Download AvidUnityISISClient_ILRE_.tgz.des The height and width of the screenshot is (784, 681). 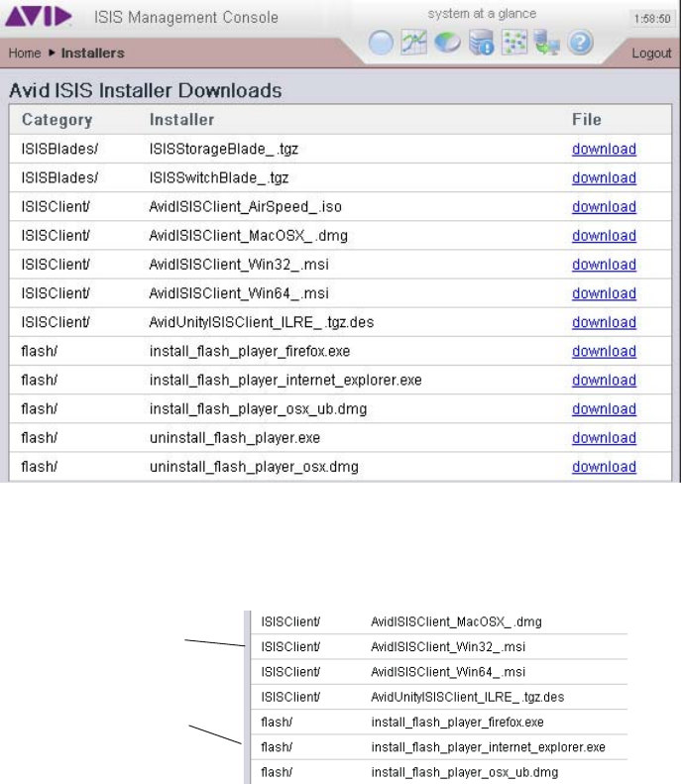tap(604, 322)
